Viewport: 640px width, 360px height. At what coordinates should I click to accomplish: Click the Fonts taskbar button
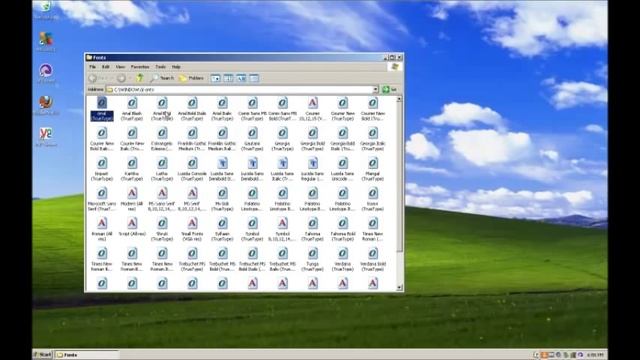click(x=87, y=355)
